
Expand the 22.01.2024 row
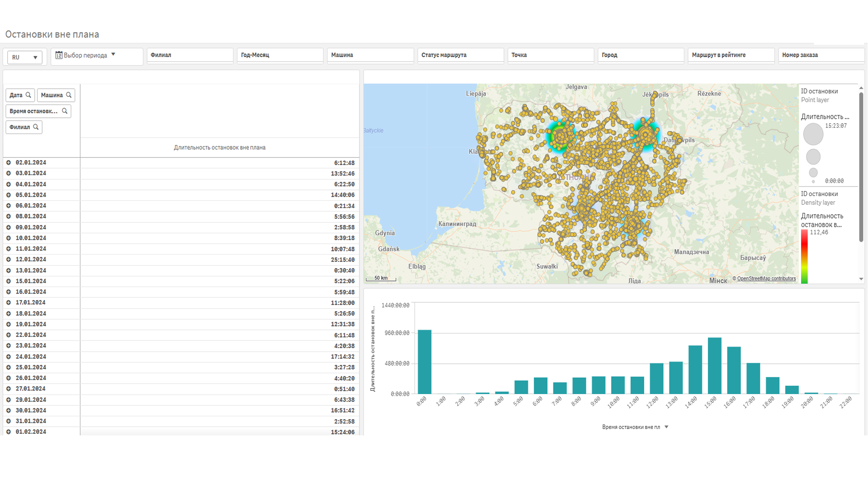point(8,335)
